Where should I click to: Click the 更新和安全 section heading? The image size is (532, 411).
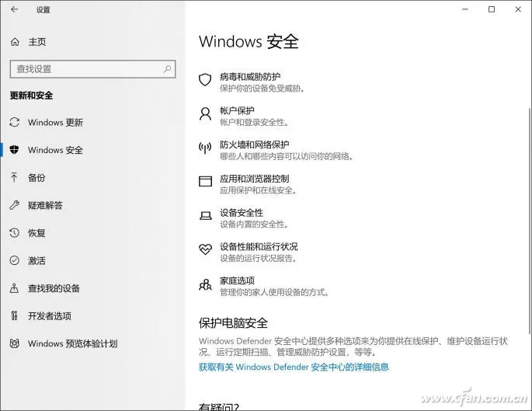(31, 96)
